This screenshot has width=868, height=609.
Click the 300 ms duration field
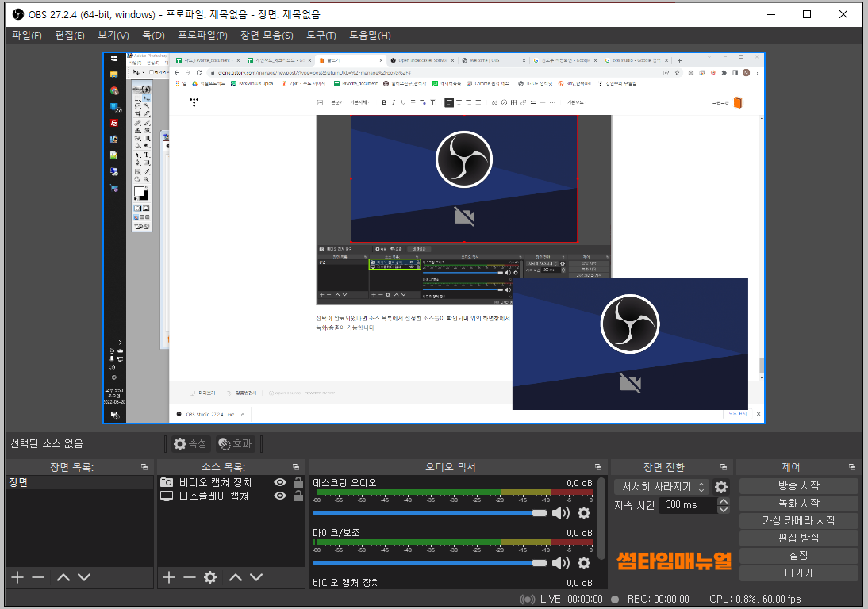(x=688, y=505)
